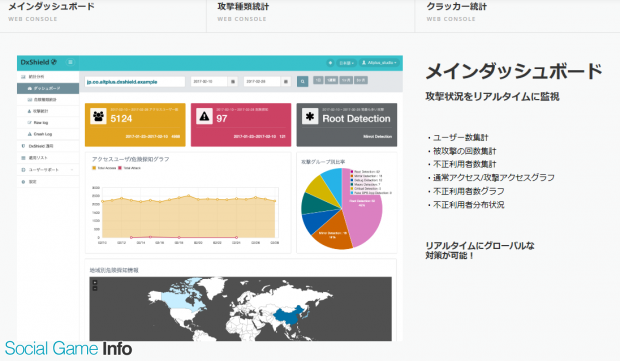Viewport: 620px width, 361px height.
Task: Click the statistics section icon in sidebar
Action: click(23, 77)
